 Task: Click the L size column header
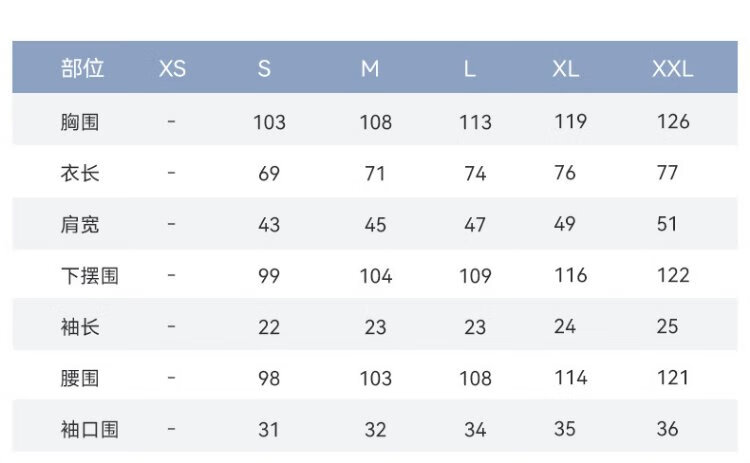469,69
